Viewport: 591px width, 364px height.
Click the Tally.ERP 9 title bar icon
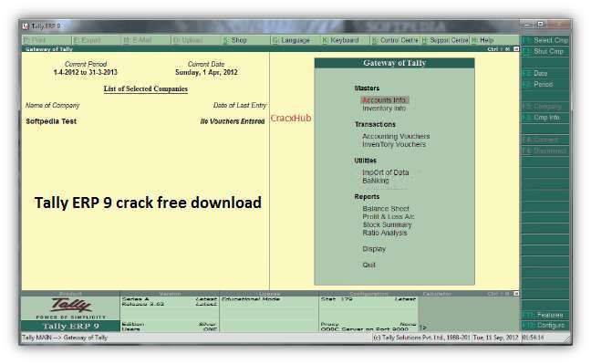(x=26, y=26)
